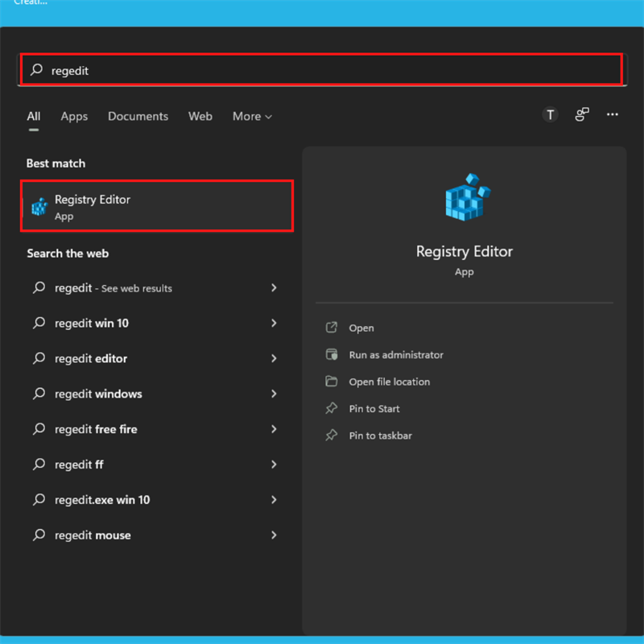The width and height of the screenshot is (644, 644).
Task: Switch to the Documents tab
Action: point(138,117)
